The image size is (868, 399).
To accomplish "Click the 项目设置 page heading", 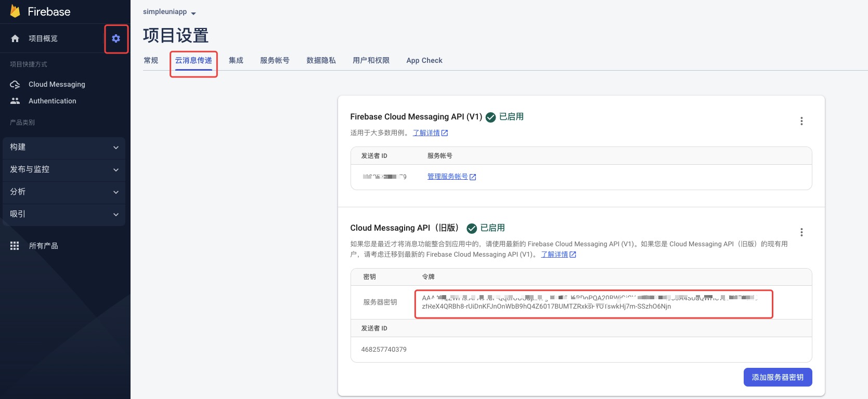I will 176,35.
